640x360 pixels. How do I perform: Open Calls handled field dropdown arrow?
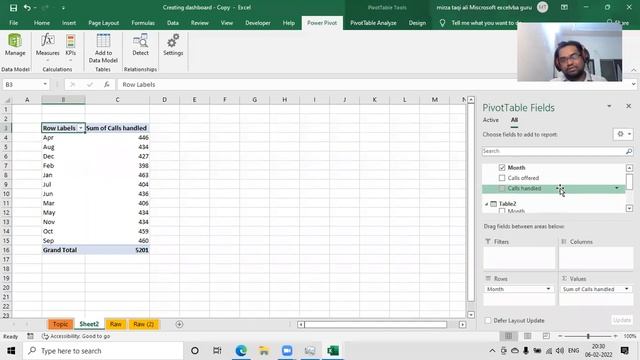(x=617, y=188)
